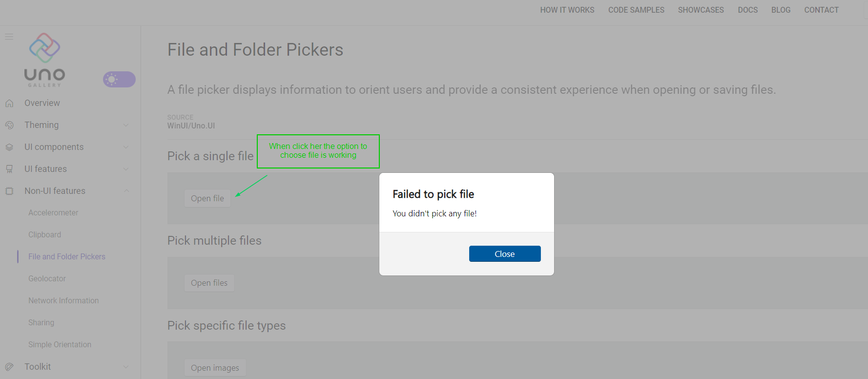Select the Overview home icon
The height and width of the screenshot is (379, 868).
coord(10,103)
